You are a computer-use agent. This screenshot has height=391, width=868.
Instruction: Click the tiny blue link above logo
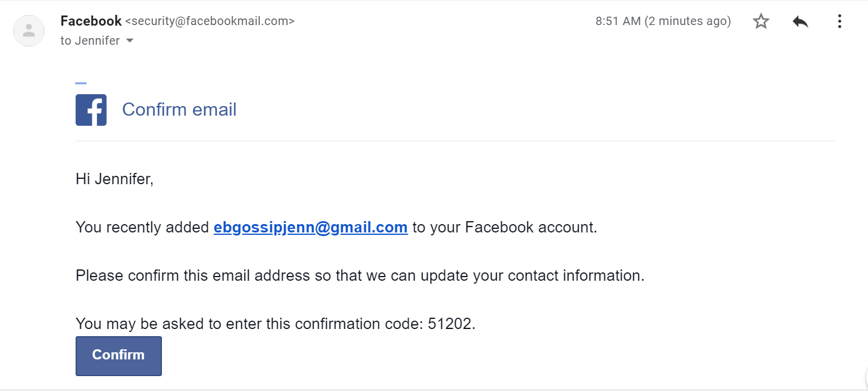[81, 83]
